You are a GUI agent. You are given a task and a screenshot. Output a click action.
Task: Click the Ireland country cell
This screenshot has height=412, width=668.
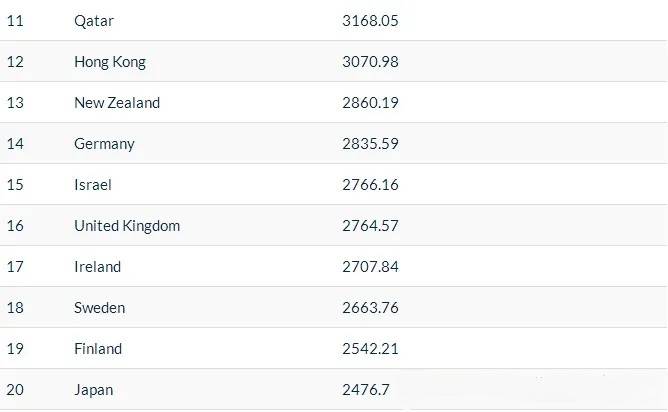97,266
